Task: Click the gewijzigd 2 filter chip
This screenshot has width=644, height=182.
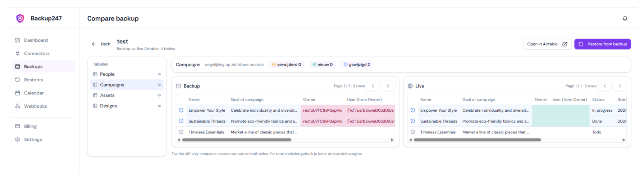Action: click(x=357, y=65)
